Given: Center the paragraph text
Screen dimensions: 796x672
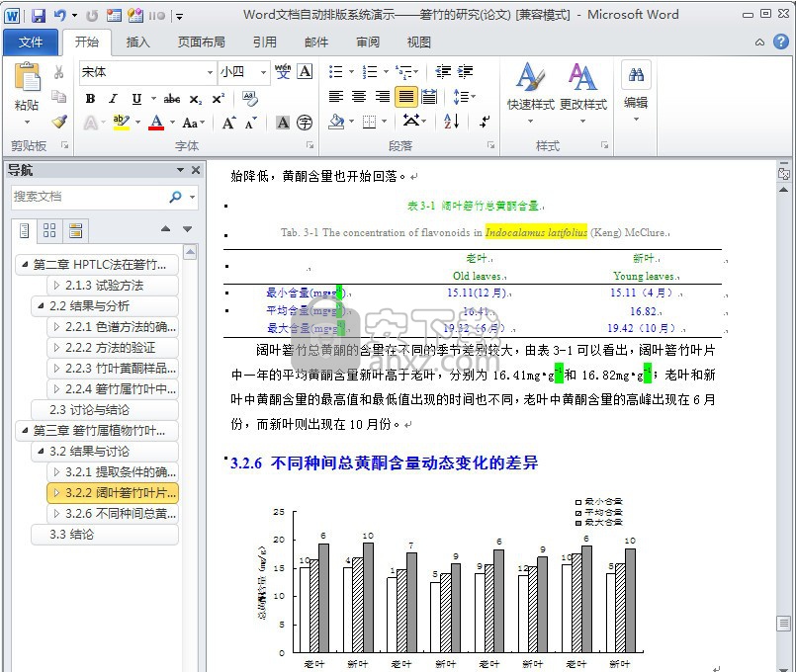Looking at the screenshot, I should coord(359,96).
